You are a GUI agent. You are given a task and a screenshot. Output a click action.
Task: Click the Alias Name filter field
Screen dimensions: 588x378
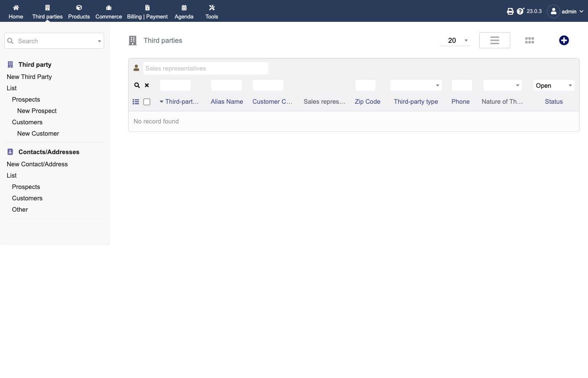tap(226, 85)
